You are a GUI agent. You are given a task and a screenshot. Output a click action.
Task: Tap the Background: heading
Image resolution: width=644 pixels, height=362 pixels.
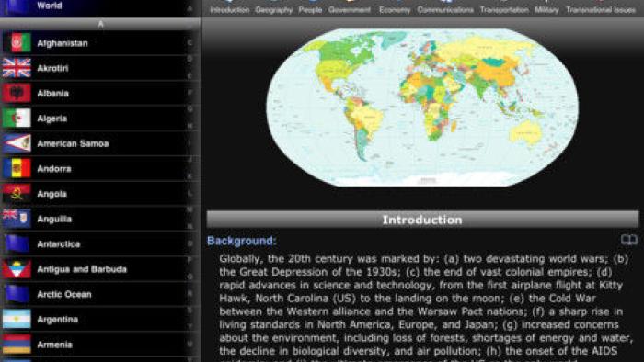point(241,241)
